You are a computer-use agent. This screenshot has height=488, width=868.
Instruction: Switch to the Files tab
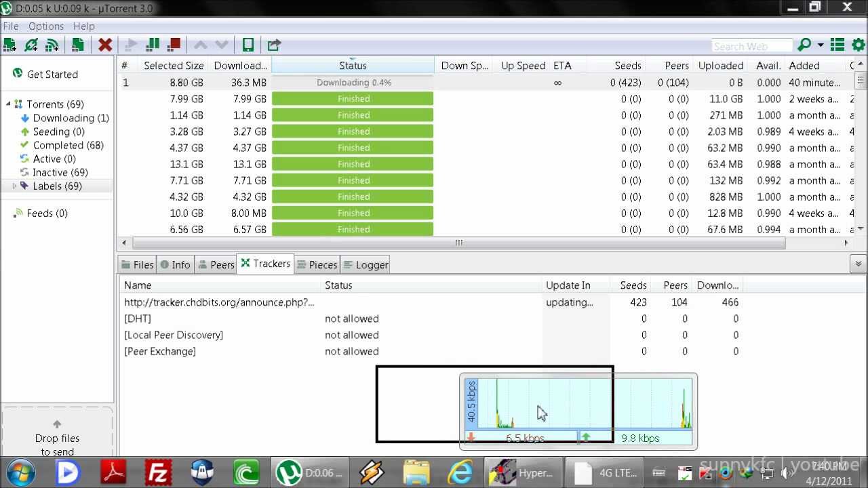pyautogui.click(x=137, y=264)
